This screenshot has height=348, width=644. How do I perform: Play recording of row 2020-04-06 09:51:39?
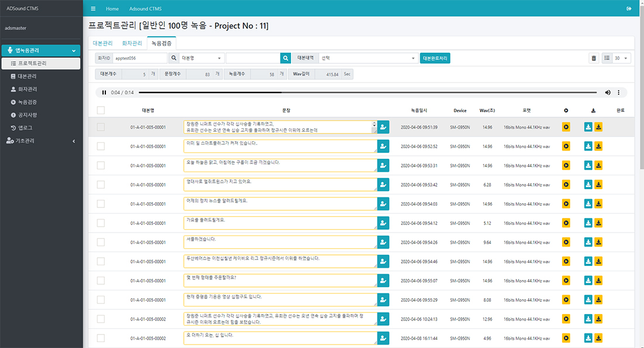click(x=566, y=127)
